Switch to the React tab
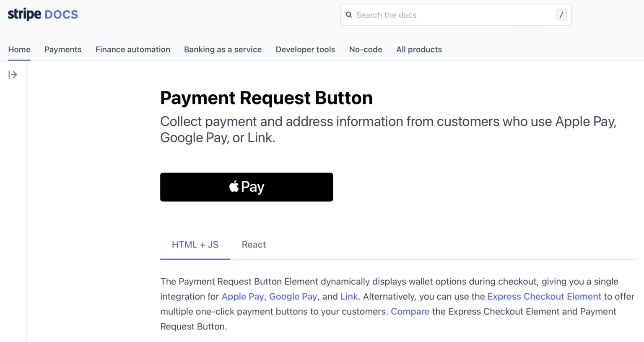The image size is (644, 342). (x=254, y=245)
